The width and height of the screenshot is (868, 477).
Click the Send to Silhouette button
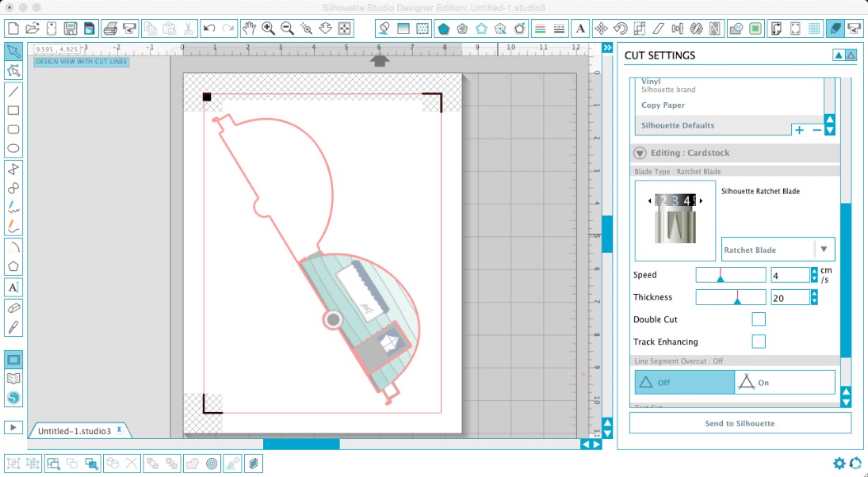(739, 423)
